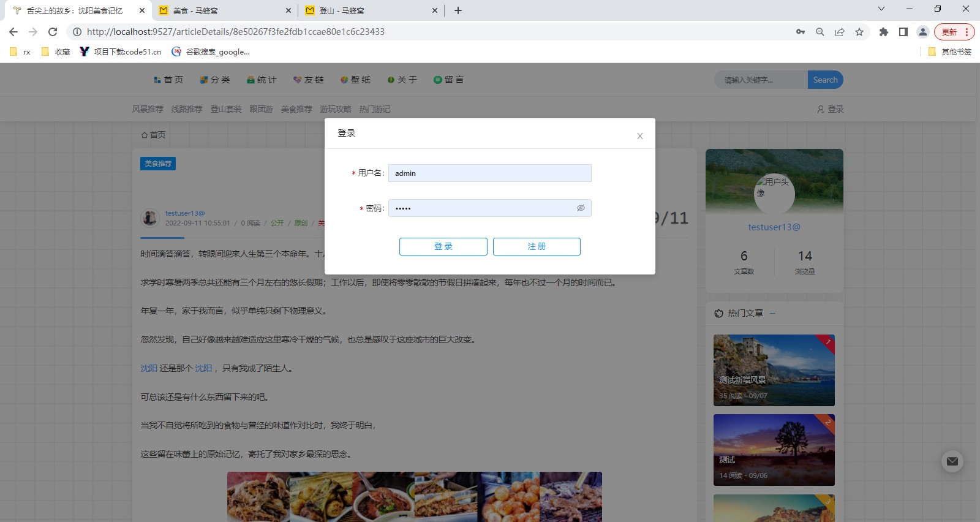Click the site information icon in address bar
This screenshot has width=980, height=522.
(x=77, y=32)
